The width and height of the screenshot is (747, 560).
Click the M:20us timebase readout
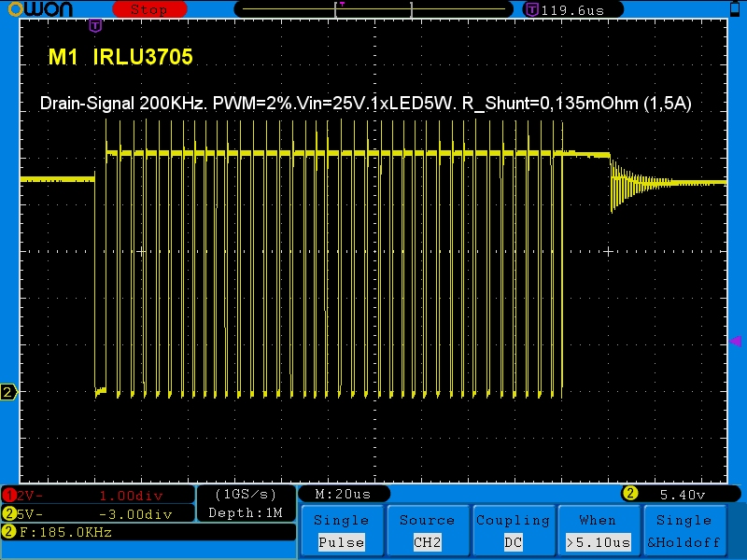343,495
